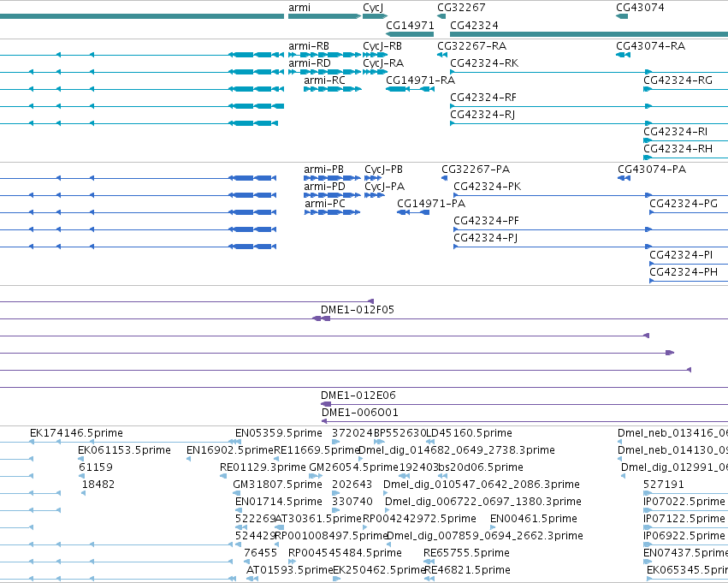Image resolution: width=728 pixels, height=583 pixels.
Task: Select EST RE65755.5prime
Action: (x=466, y=553)
